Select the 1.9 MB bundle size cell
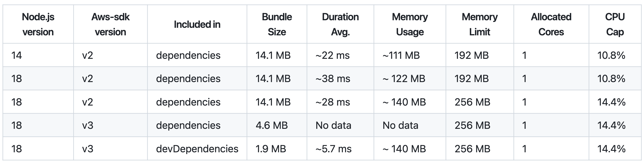 click(x=277, y=148)
